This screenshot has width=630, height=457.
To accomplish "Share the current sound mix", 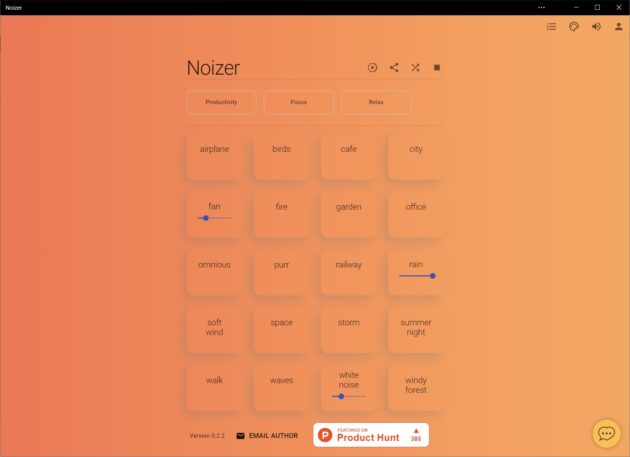I will 394,68.
